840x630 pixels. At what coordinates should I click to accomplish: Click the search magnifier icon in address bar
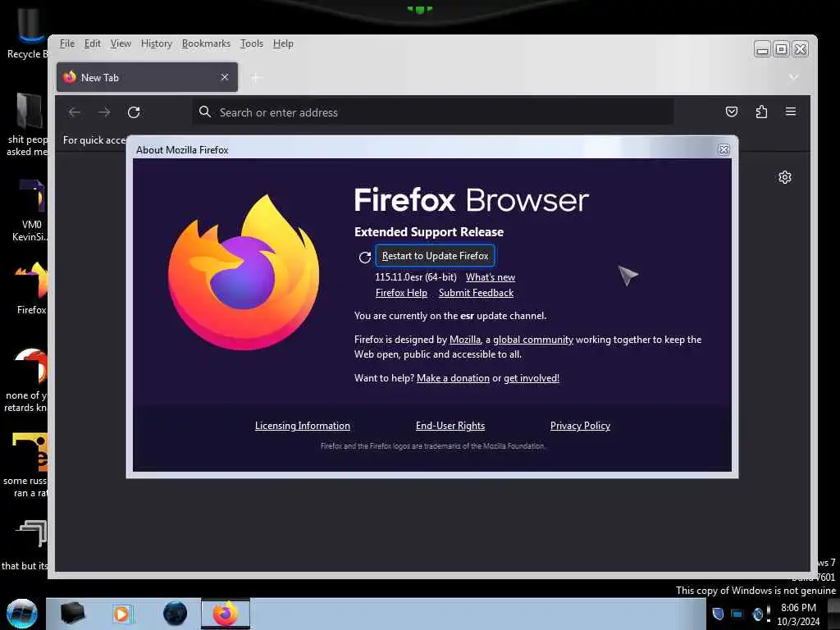pyautogui.click(x=204, y=112)
